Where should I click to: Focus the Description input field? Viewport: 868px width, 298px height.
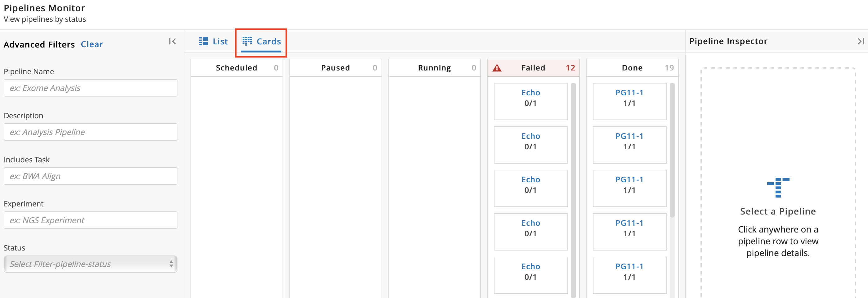pyautogui.click(x=90, y=132)
